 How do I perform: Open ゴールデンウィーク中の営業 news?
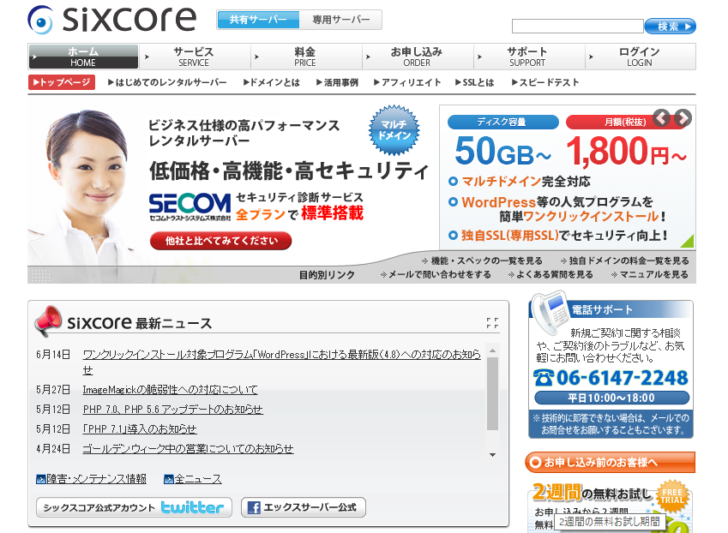point(188,449)
